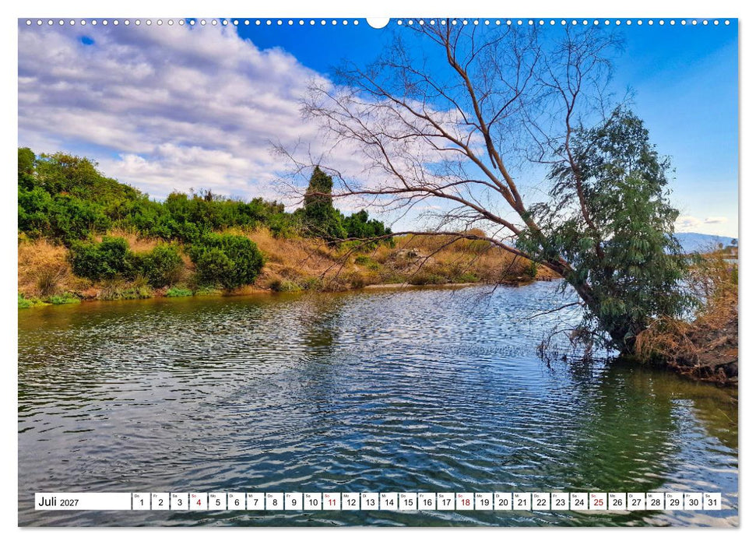The image size is (756, 545).
Task: Select the 20th day cell
Action: pos(503,501)
